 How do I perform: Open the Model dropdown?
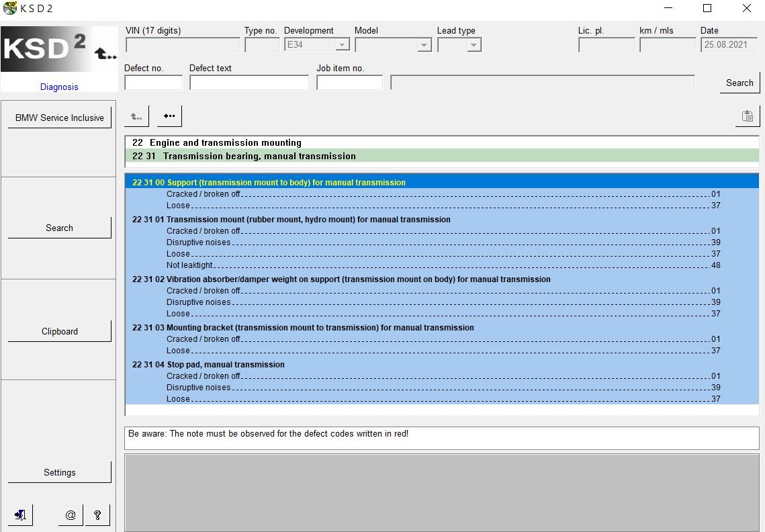pyautogui.click(x=393, y=45)
